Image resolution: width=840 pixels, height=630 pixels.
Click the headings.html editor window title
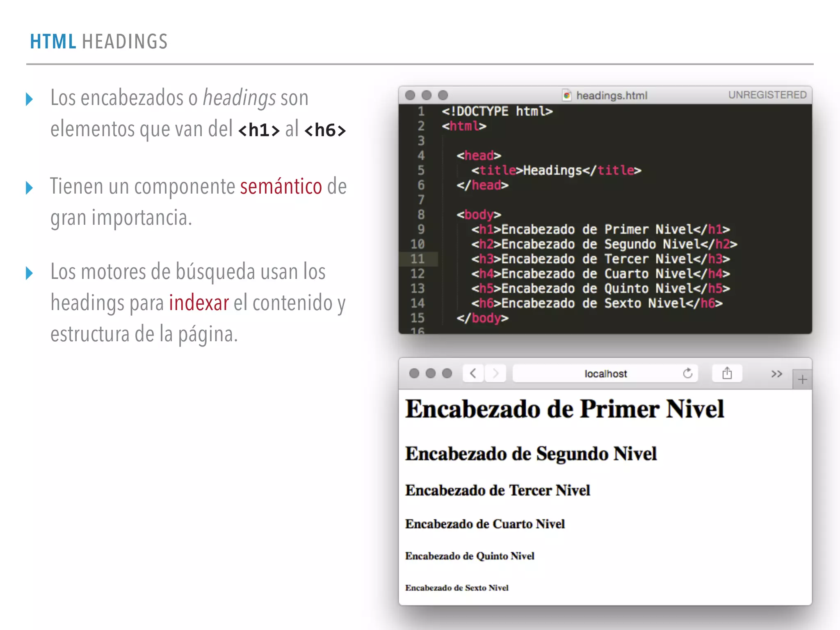(x=612, y=96)
